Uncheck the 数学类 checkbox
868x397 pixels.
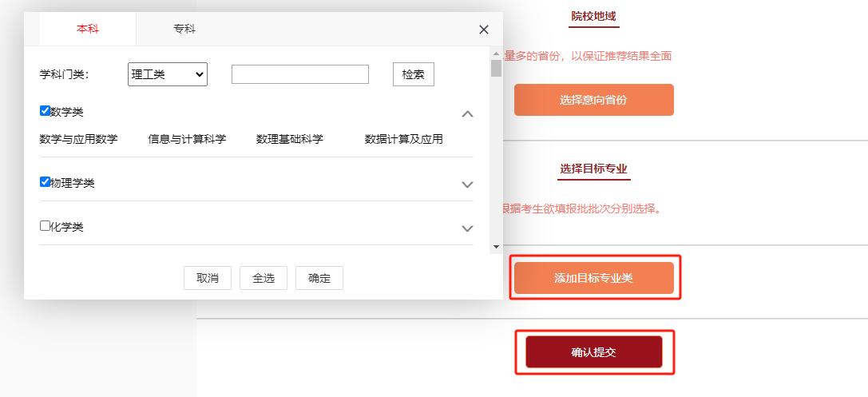click(46, 111)
